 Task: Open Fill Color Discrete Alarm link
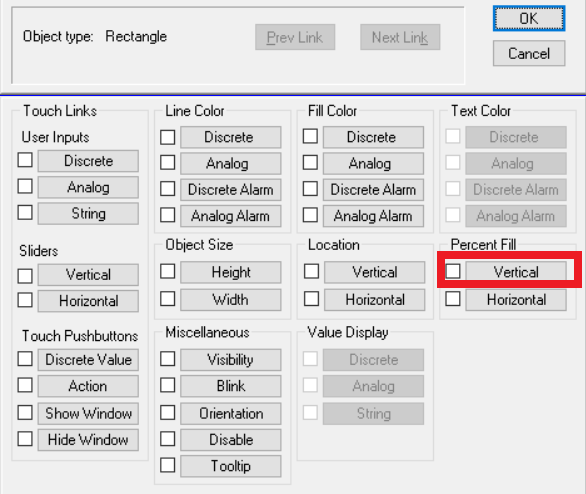pos(373,190)
